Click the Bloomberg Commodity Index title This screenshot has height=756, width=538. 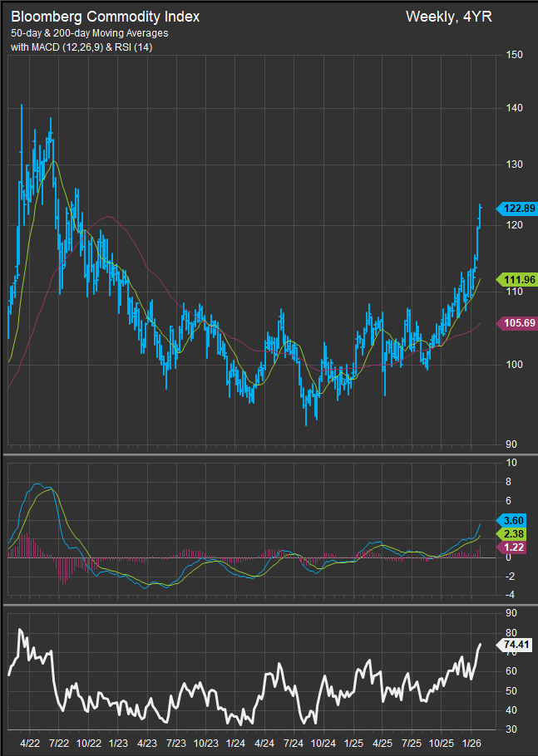pos(105,17)
